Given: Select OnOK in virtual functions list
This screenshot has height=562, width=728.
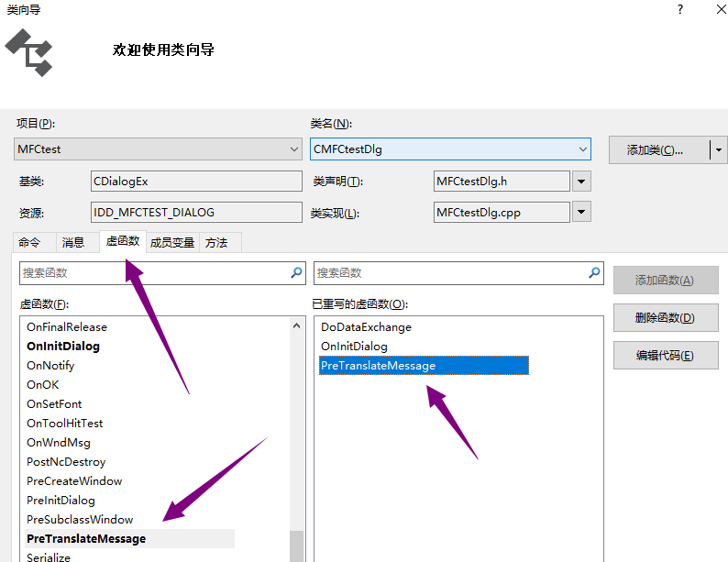Looking at the screenshot, I should 43,385.
